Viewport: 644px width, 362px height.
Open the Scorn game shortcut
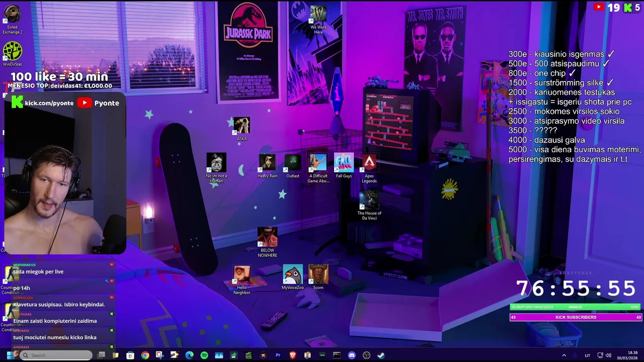click(318, 278)
